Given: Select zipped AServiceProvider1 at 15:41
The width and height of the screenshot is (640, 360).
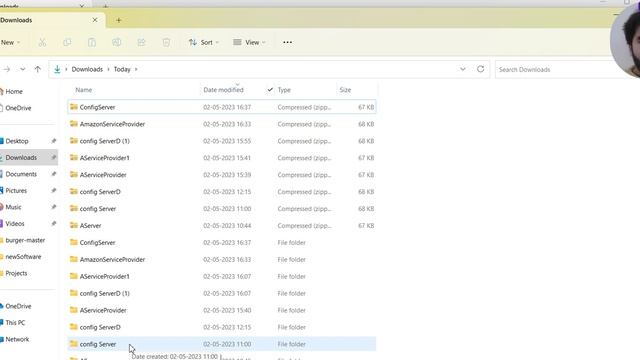Looking at the screenshot, I should (222, 158).
